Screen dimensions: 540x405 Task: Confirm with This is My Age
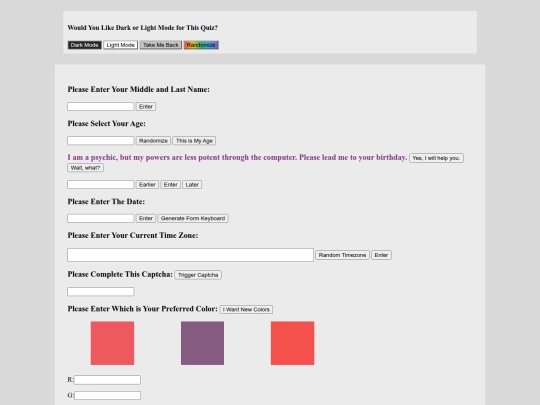pos(194,141)
